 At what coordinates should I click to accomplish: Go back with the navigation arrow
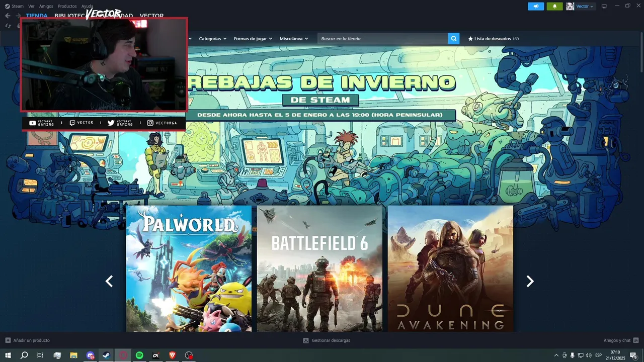(8, 16)
